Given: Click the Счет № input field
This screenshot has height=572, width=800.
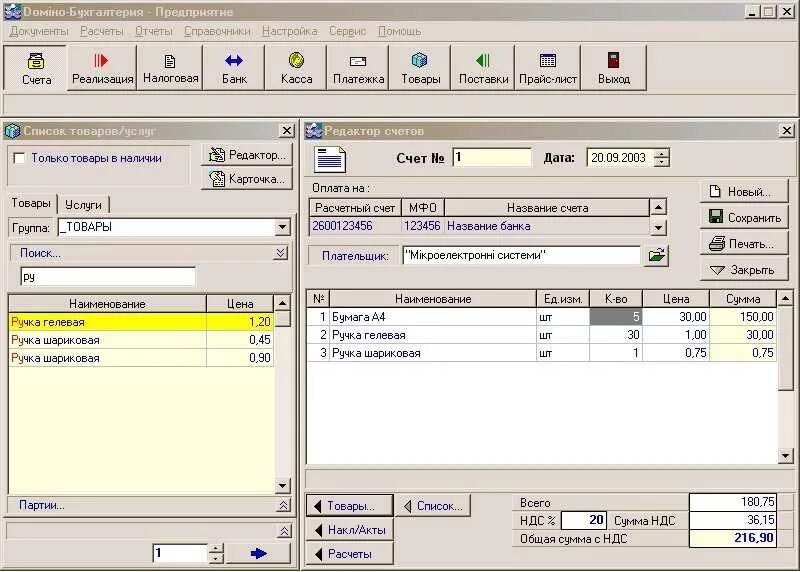Looking at the screenshot, I should tap(492, 158).
